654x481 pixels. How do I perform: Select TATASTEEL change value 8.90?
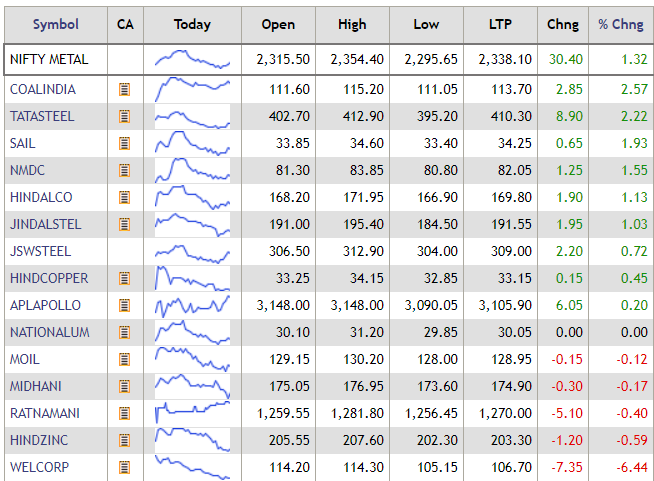[x=569, y=116]
